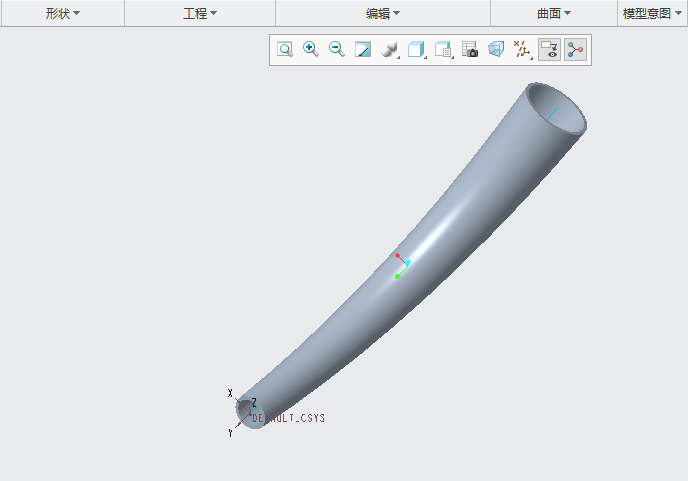Open the datum display filters icon

tap(521, 49)
